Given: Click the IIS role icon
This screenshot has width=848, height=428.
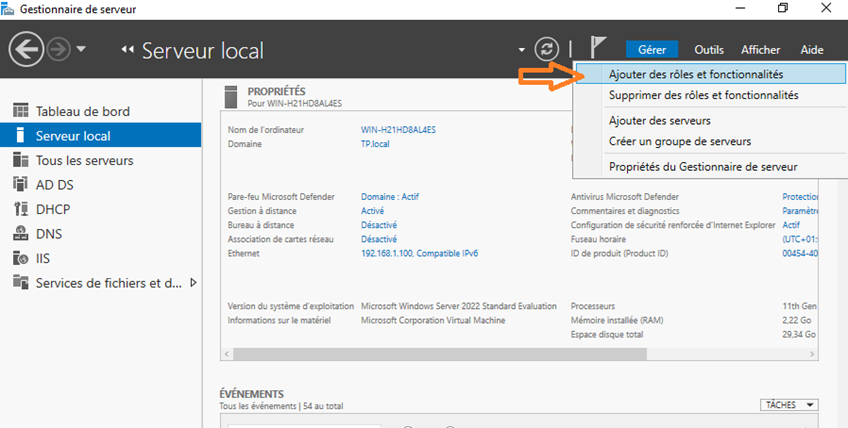Looking at the screenshot, I should coord(21,258).
